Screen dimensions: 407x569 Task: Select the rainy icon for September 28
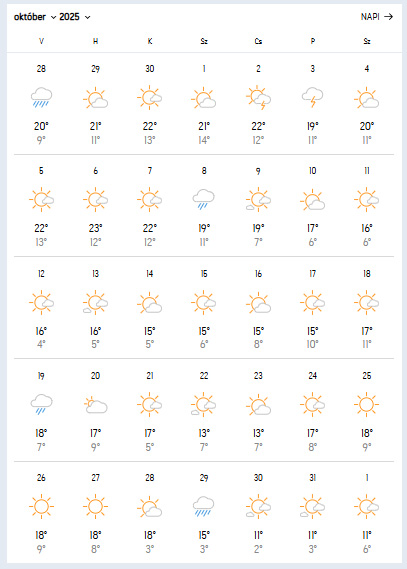[x=41, y=98]
